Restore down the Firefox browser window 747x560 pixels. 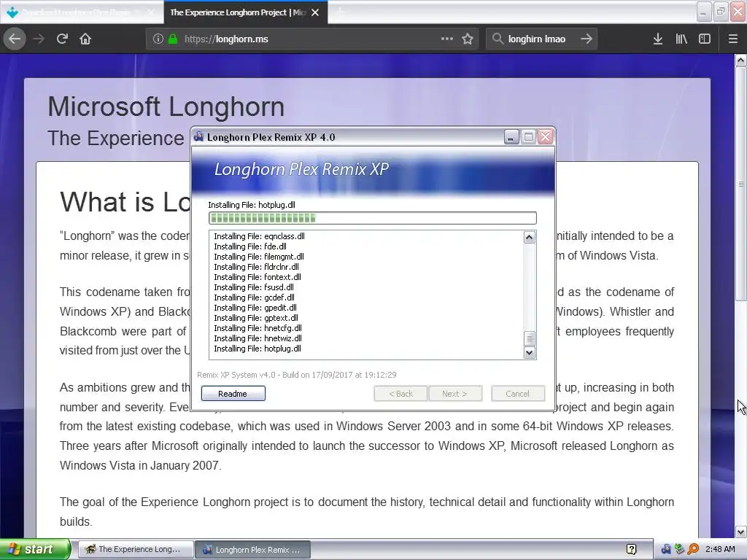(x=721, y=12)
